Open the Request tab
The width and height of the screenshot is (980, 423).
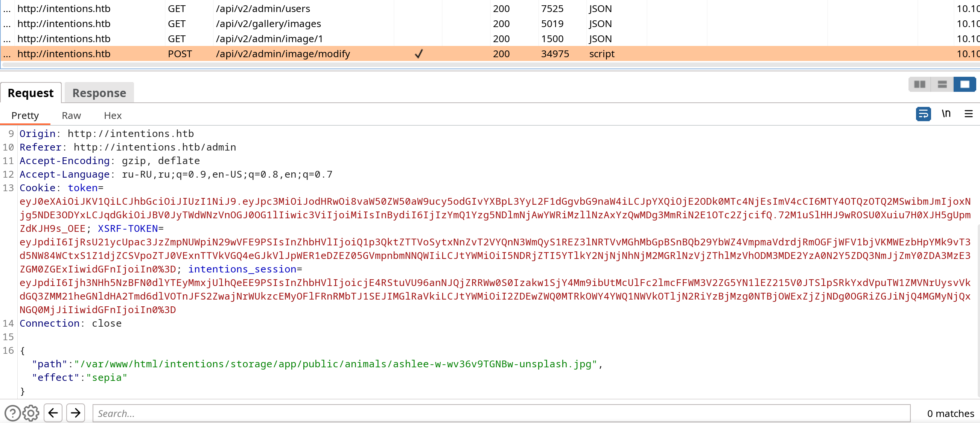pyautogui.click(x=31, y=93)
